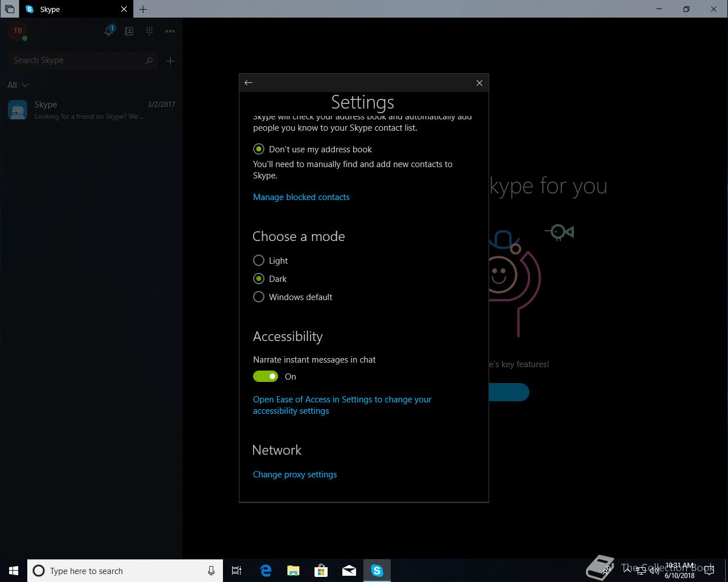Viewport: 728px width, 582px height.
Task: Click the volume icon in system tray
Action: [654, 571]
